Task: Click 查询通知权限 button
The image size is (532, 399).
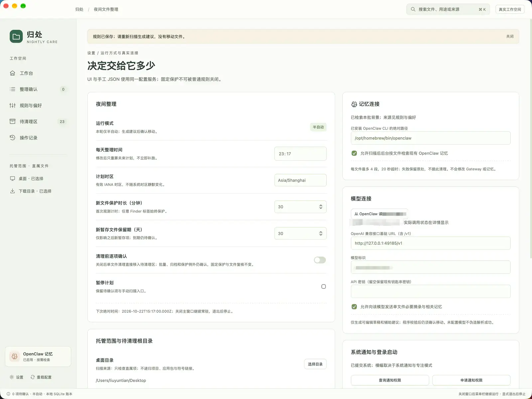Action: [x=390, y=380]
